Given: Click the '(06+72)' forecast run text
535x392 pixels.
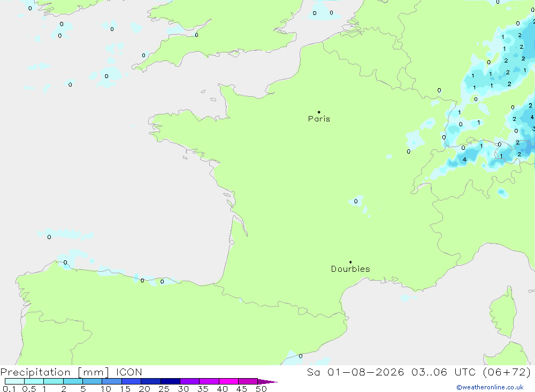Looking at the screenshot, I should [x=507, y=372].
